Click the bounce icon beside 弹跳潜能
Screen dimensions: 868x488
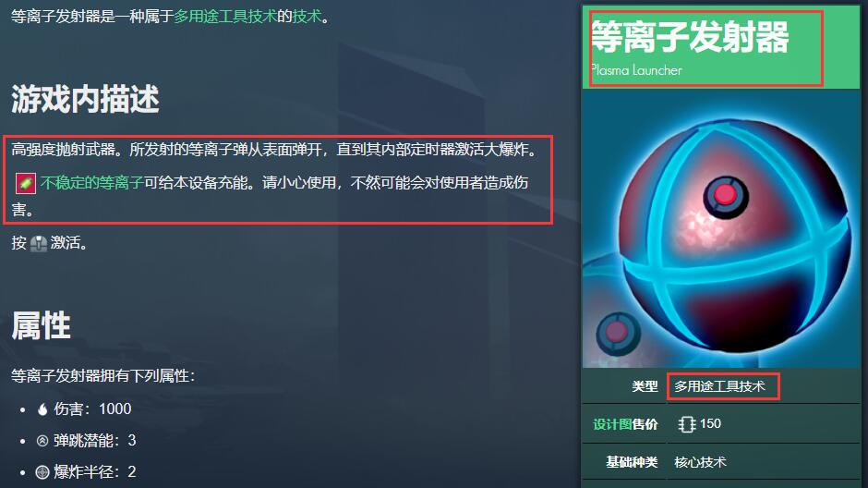pos(42,441)
